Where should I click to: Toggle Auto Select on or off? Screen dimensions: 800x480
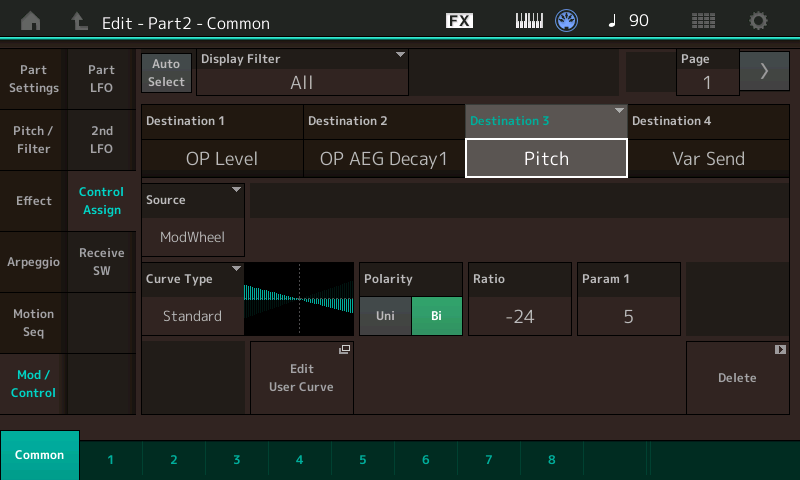tap(166, 73)
